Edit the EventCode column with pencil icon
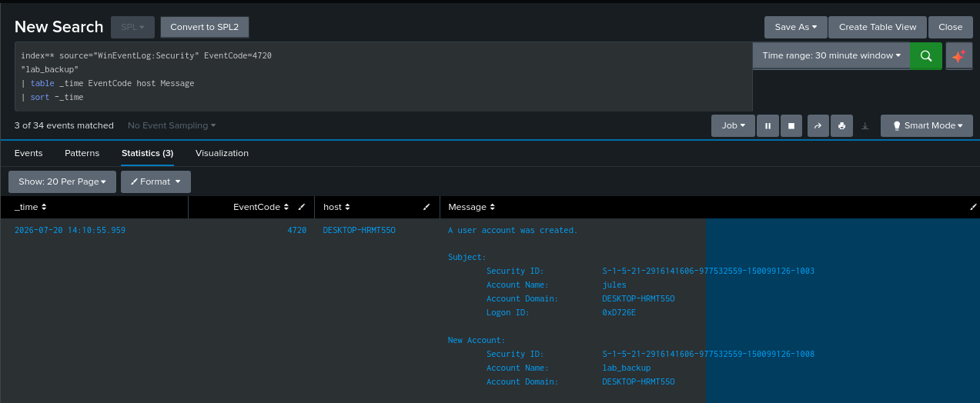Image resolution: width=980 pixels, height=403 pixels. pos(302,207)
